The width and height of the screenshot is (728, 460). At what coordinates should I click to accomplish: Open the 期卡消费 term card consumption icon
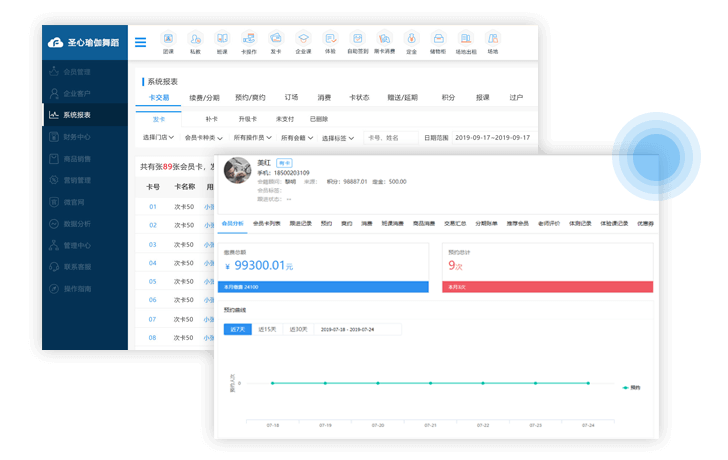384,43
